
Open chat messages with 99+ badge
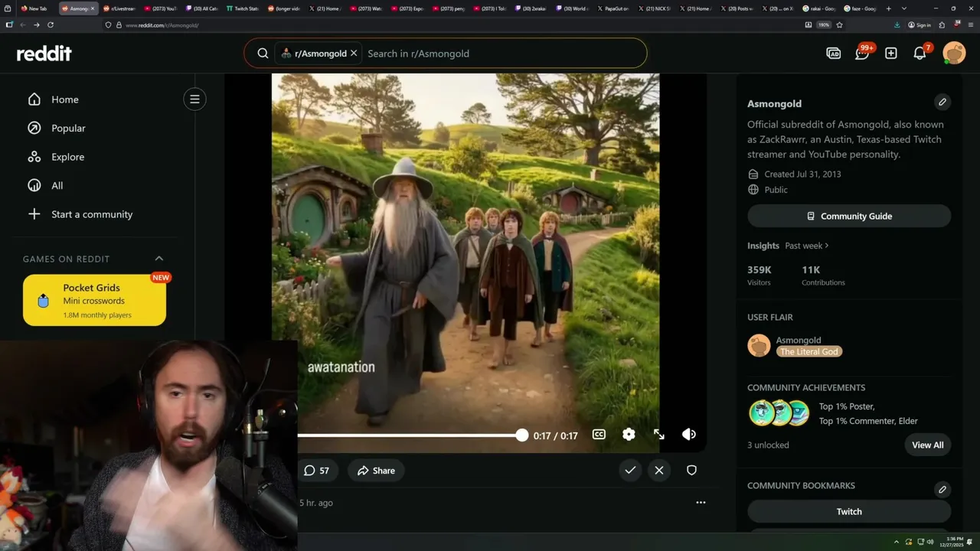point(863,53)
